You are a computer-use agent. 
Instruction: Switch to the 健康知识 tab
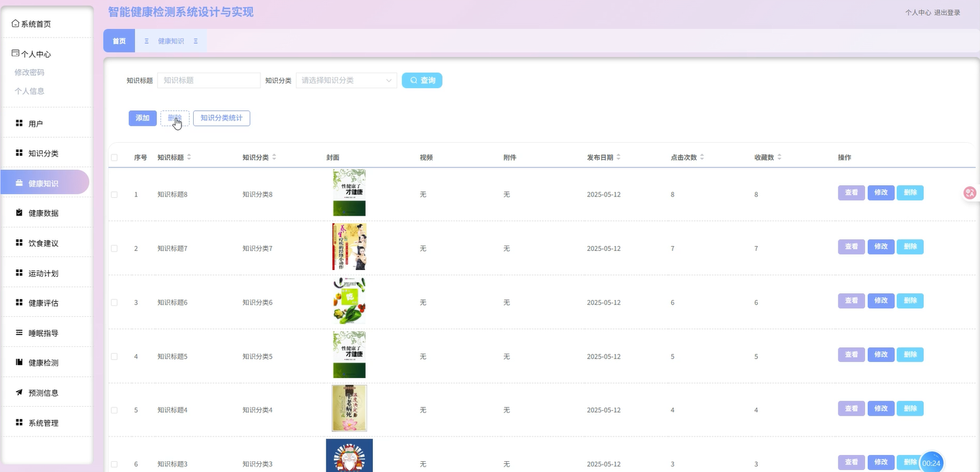click(171, 40)
